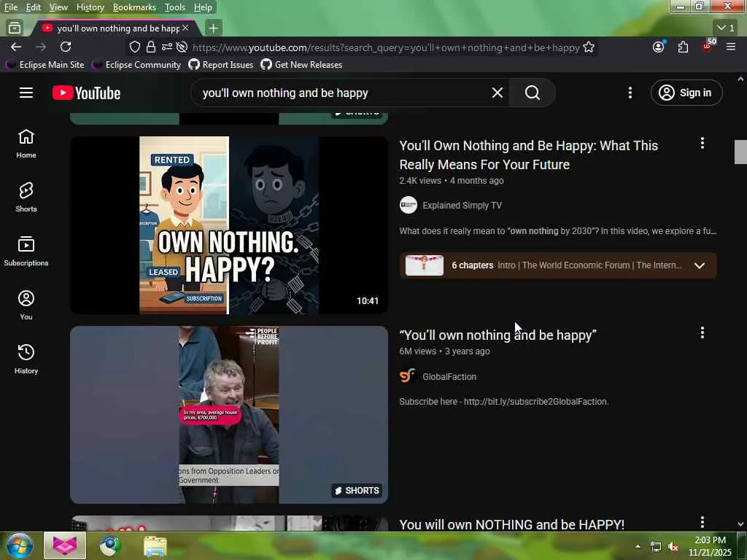Go back to previous page
Screen dimensions: 747x560
[x=16, y=47]
